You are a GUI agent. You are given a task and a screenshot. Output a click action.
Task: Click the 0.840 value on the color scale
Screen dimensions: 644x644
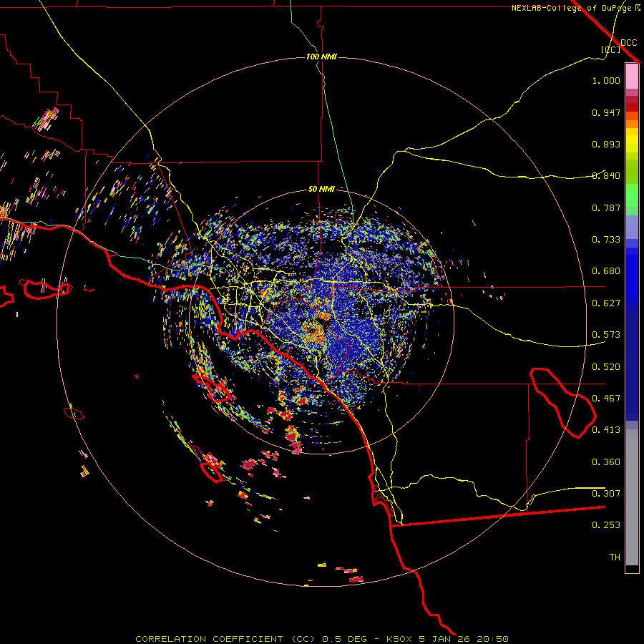pyautogui.click(x=606, y=176)
